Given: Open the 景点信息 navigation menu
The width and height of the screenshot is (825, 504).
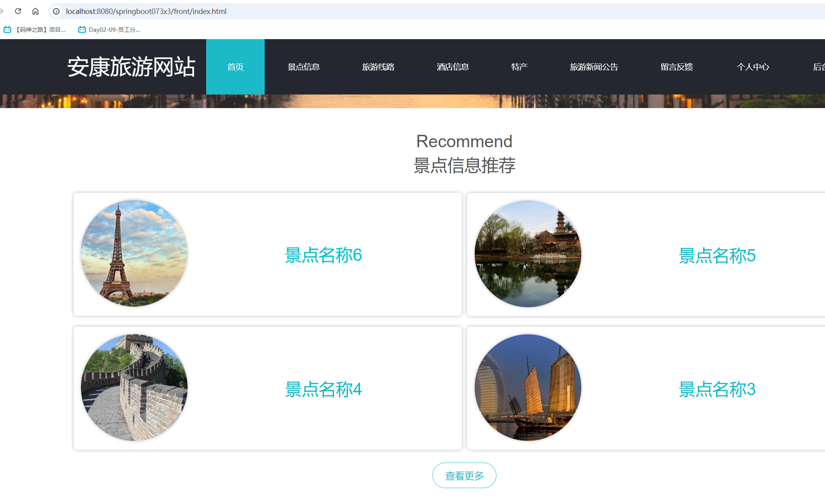Looking at the screenshot, I should 303,67.
